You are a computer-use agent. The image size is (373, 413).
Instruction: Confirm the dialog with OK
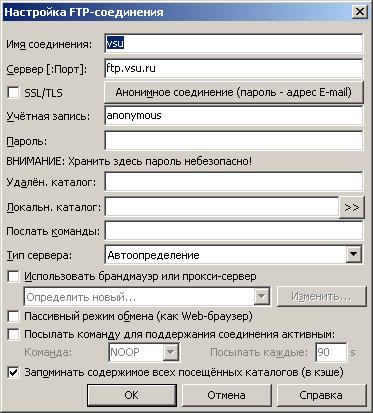point(132,395)
